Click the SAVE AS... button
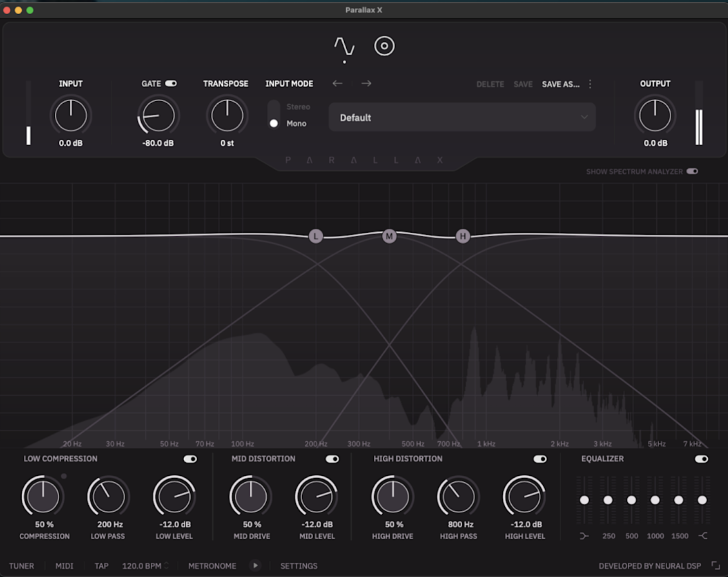 tap(561, 84)
